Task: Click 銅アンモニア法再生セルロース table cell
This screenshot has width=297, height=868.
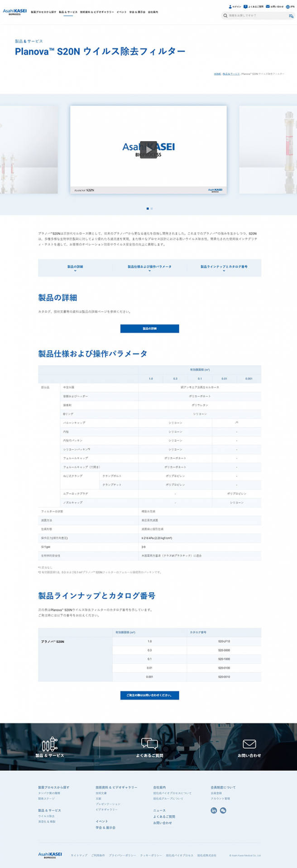Action: coord(200,387)
